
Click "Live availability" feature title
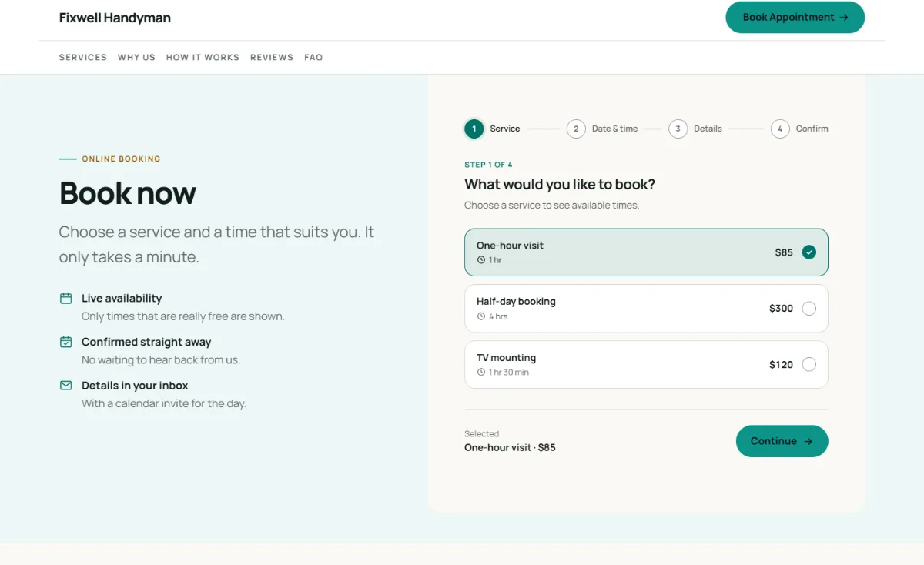[122, 299]
